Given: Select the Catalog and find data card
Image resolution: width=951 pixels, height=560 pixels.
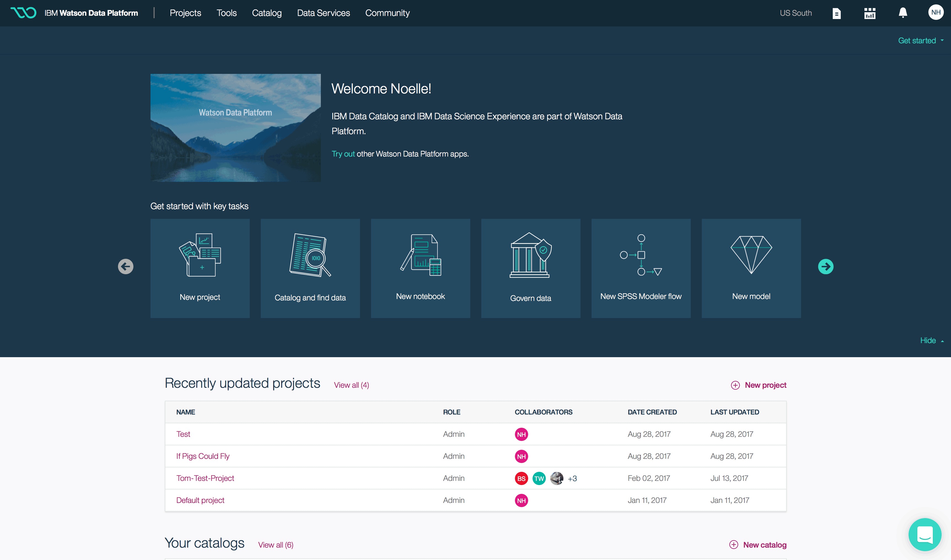Looking at the screenshot, I should [x=310, y=268].
